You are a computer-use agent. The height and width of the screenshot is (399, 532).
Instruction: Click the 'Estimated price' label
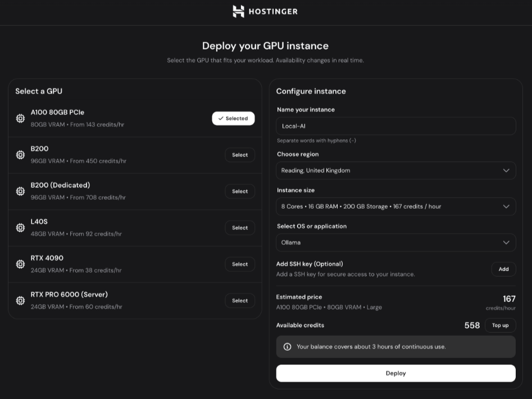click(299, 297)
